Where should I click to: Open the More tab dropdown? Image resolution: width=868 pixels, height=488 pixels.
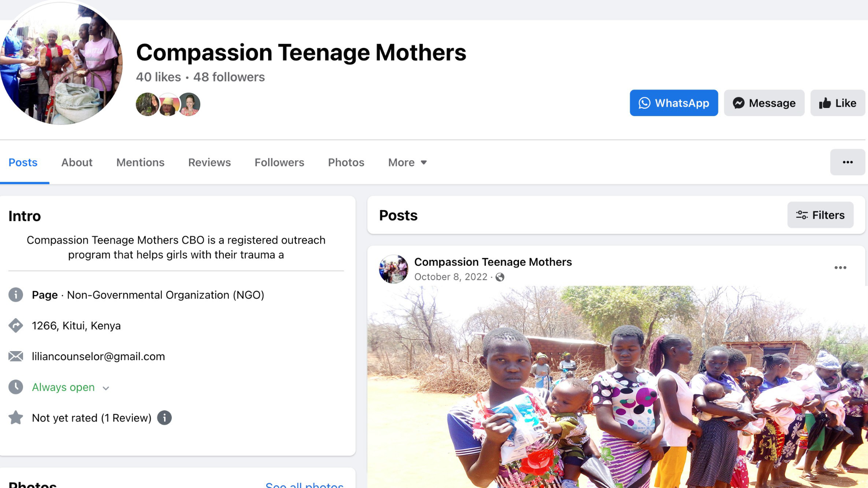[407, 163]
